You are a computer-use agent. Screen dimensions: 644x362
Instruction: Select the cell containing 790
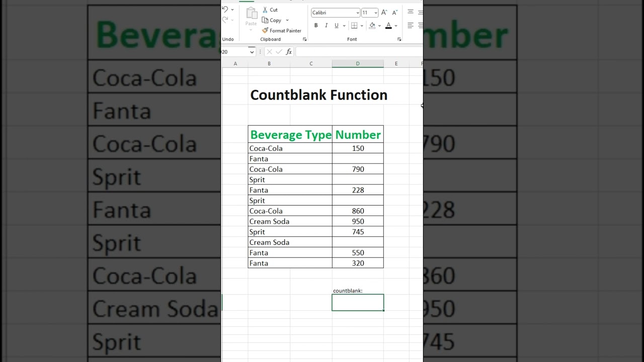click(x=358, y=169)
